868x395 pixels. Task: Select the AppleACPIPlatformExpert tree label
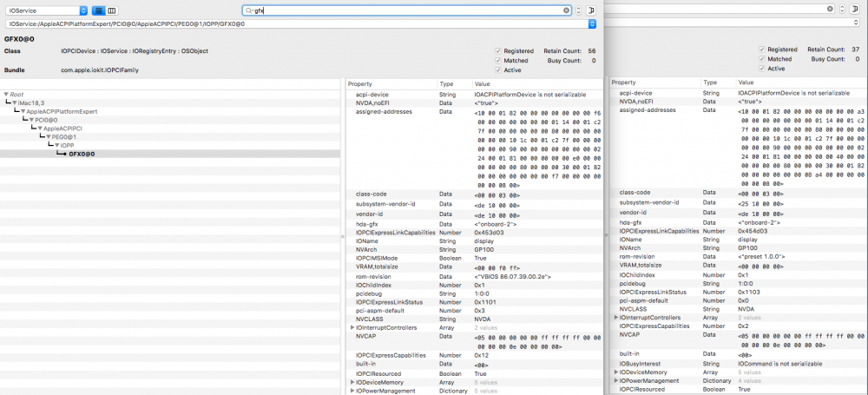pyautogui.click(x=62, y=111)
